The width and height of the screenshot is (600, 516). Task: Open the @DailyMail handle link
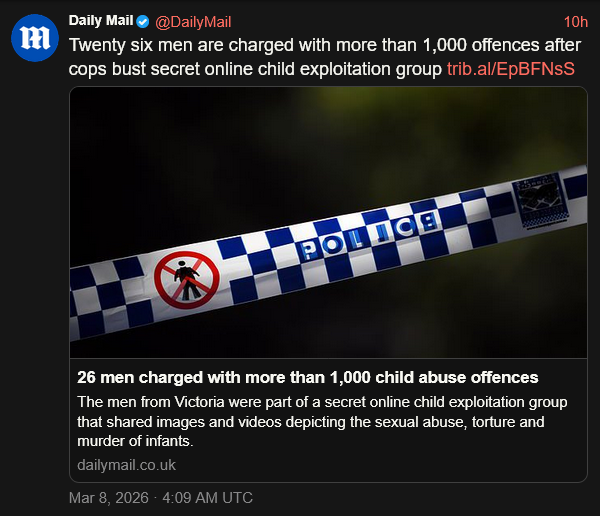(193, 22)
